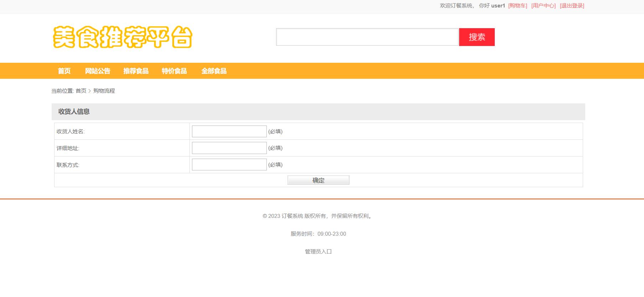The height and width of the screenshot is (297, 644).
Task: Click the user1 username text
Action: (x=498, y=6)
